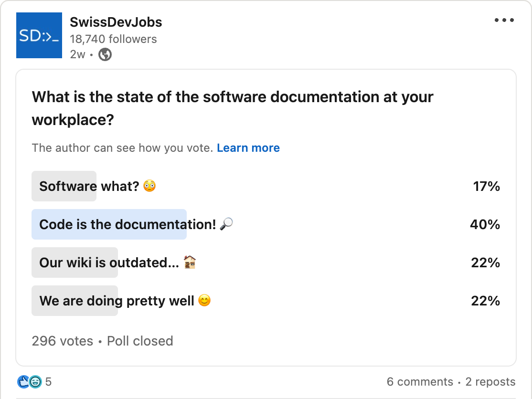
Task: Click the derelict house emoji in wiki option
Action: pos(190,262)
